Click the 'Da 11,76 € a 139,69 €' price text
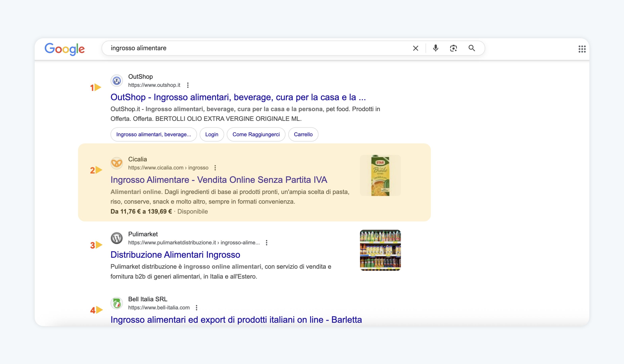The height and width of the screenshot is (364, 624). click(141, 211)
